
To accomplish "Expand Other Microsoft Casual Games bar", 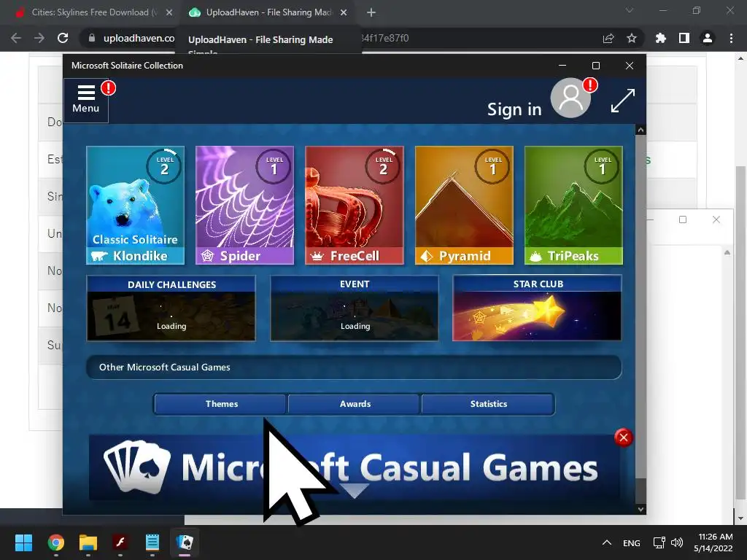I will [x=354, y=367].
